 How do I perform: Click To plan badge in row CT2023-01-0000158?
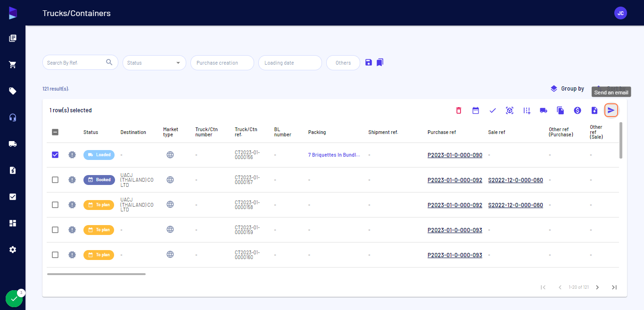pos(99,205)
